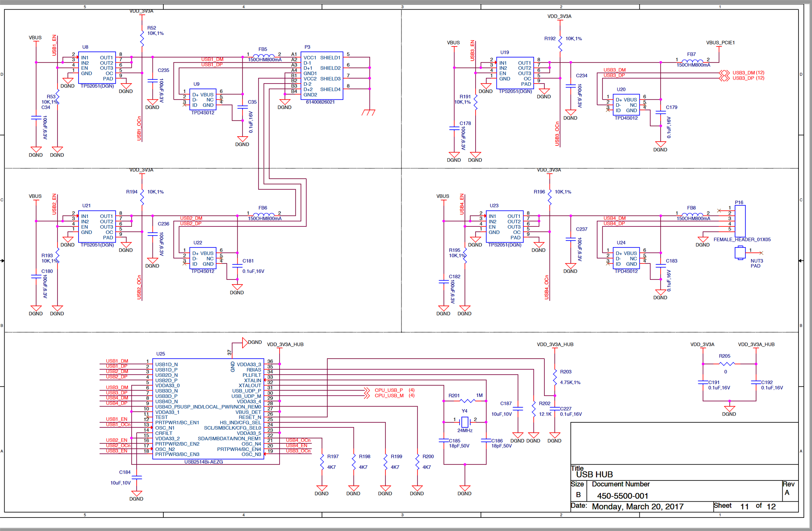The image size is (812, 531).
Task: Select crystal label Y4
Action: click(x=464, y=411)
